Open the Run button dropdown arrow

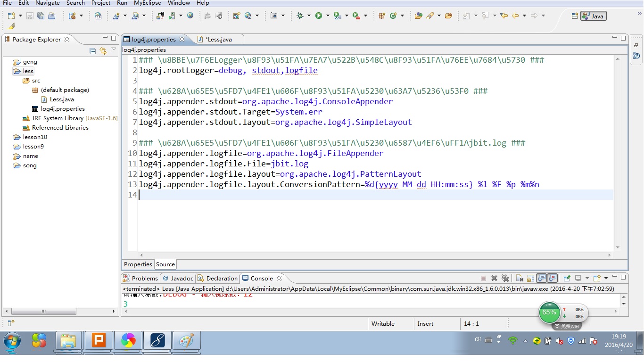click(327, 16)
